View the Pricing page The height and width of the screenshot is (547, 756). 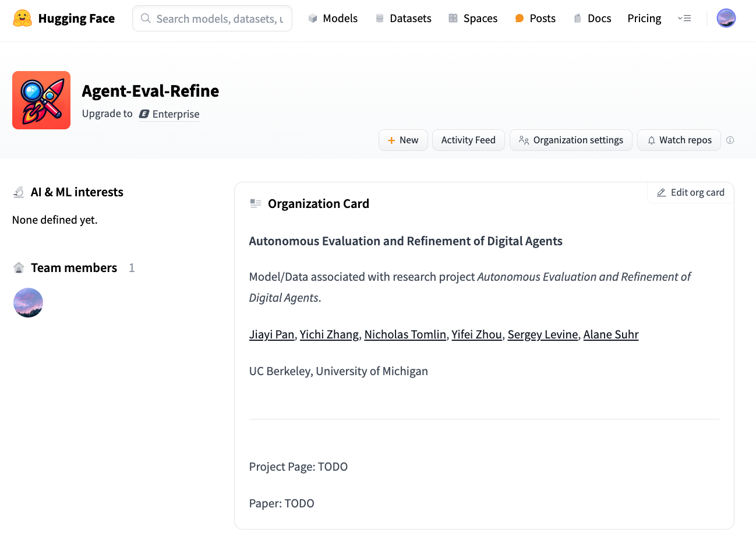[x=644, y=19]
